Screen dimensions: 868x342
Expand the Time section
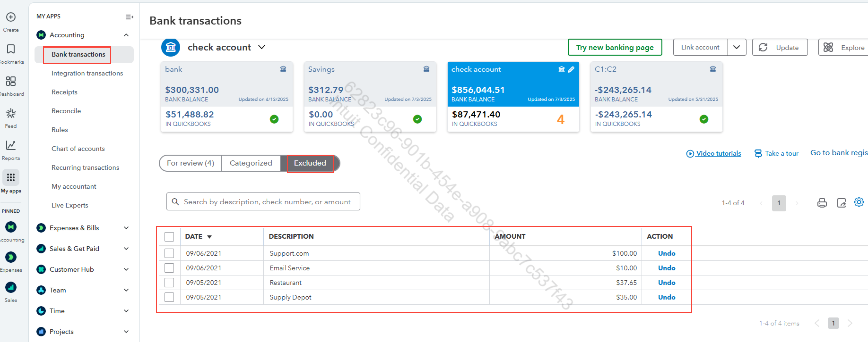click(x=126, y=311)
